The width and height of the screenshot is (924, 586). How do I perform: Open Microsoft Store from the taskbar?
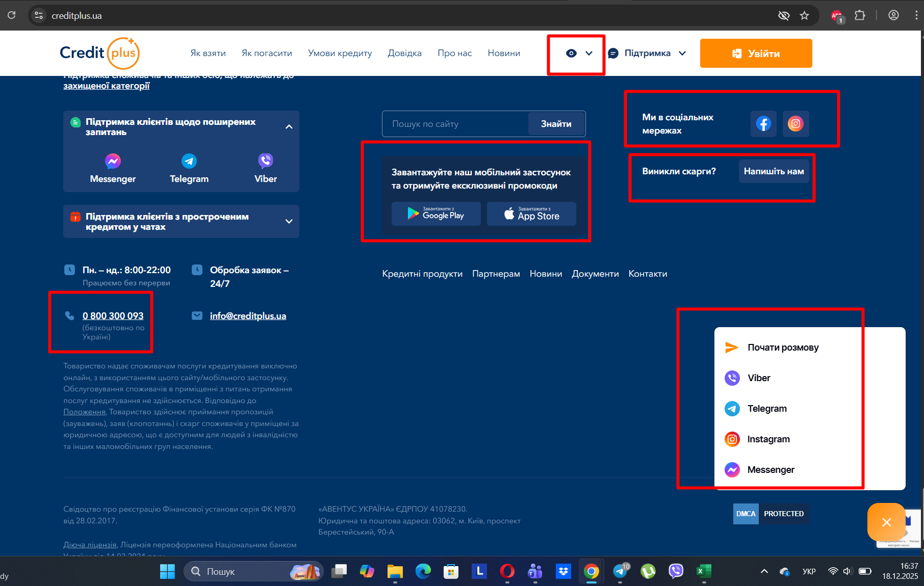coord(451,571)
